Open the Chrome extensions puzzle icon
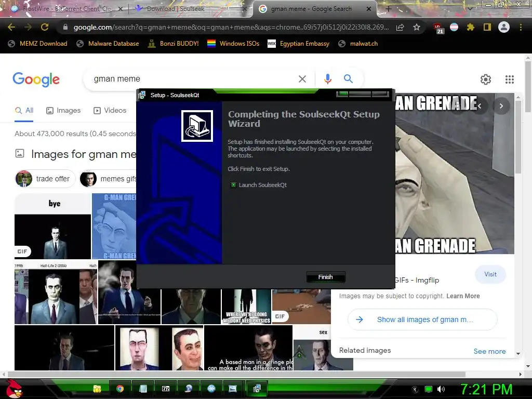The height and width of the screenshot is (399, 532). pyautogui.click(x=471, y=27)
